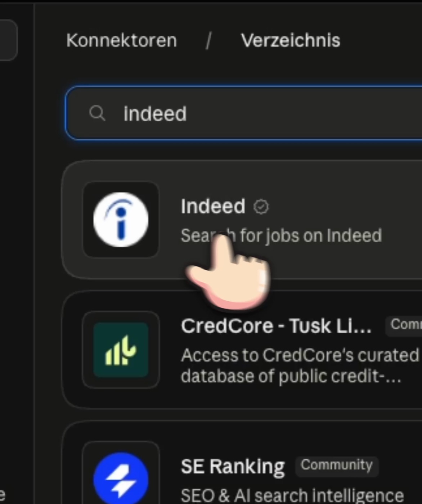Click the magnifier icon in search field
The width and height of the screenshot is (422, 504).
click(x=97, y=113)
